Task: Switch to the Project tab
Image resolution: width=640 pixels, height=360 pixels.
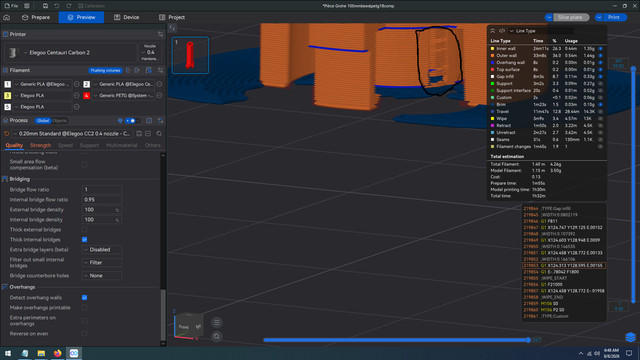Action: pos(172,17)
